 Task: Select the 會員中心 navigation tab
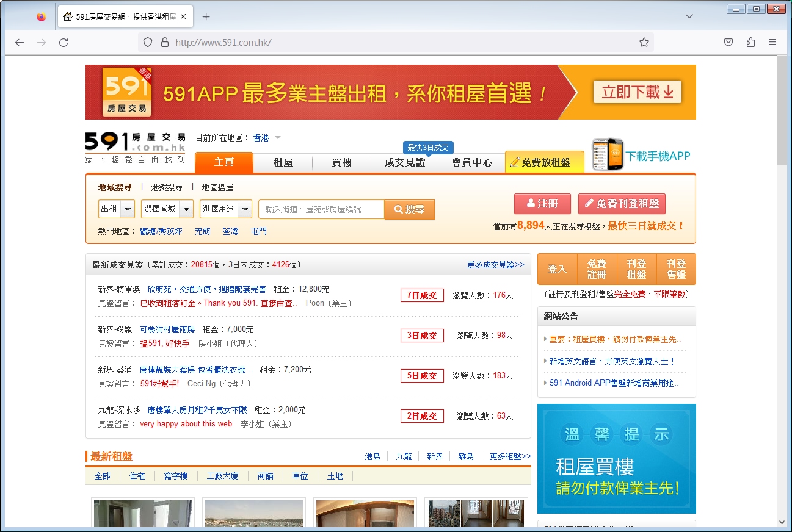(471, 163)
